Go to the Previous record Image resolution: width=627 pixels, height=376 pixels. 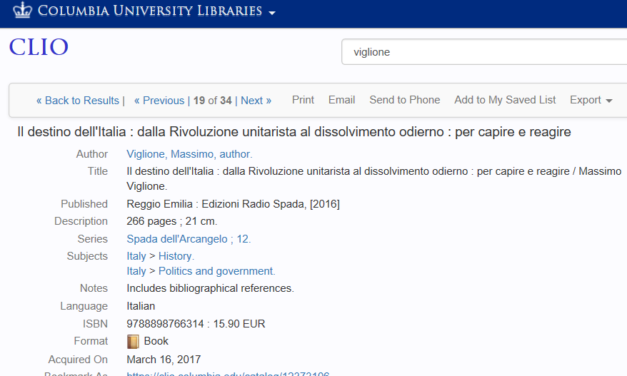pos(159,100)
